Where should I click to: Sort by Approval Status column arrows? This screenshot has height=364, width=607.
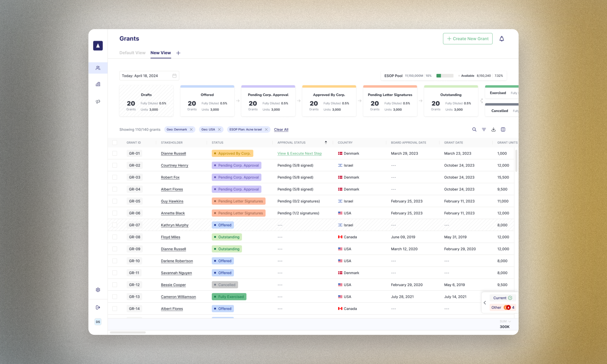click(x=326, y=143)
